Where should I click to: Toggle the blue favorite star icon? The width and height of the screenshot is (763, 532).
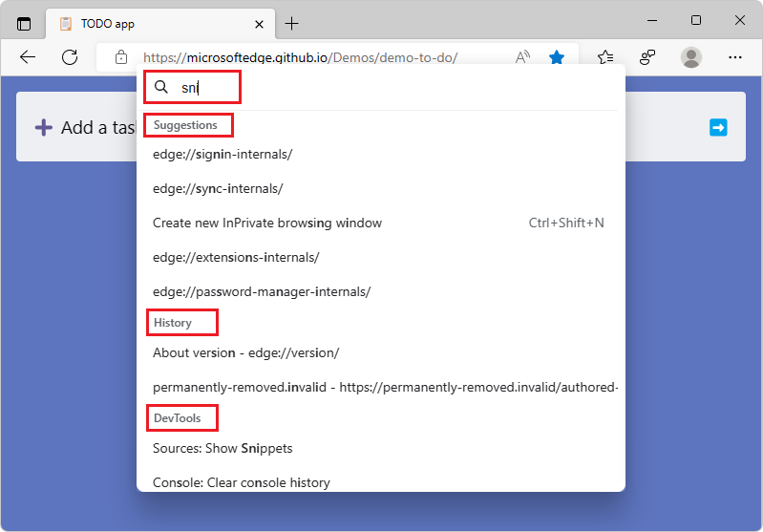(x=556, y=57)
